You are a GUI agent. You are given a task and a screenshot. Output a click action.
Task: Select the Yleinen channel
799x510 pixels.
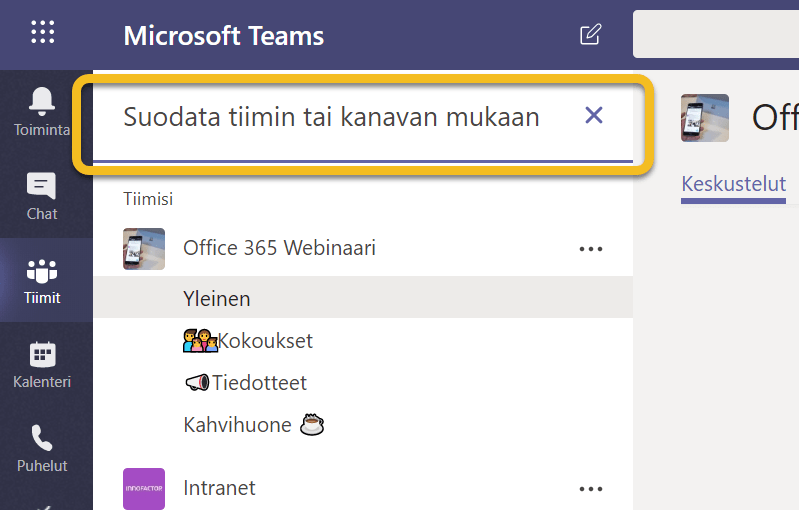(217, 298)
